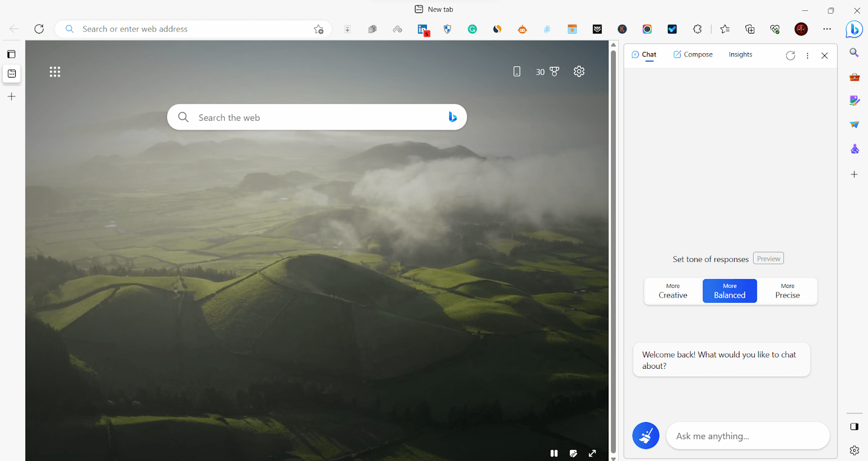Switch to the Insights tab

(x=741, y=55)
